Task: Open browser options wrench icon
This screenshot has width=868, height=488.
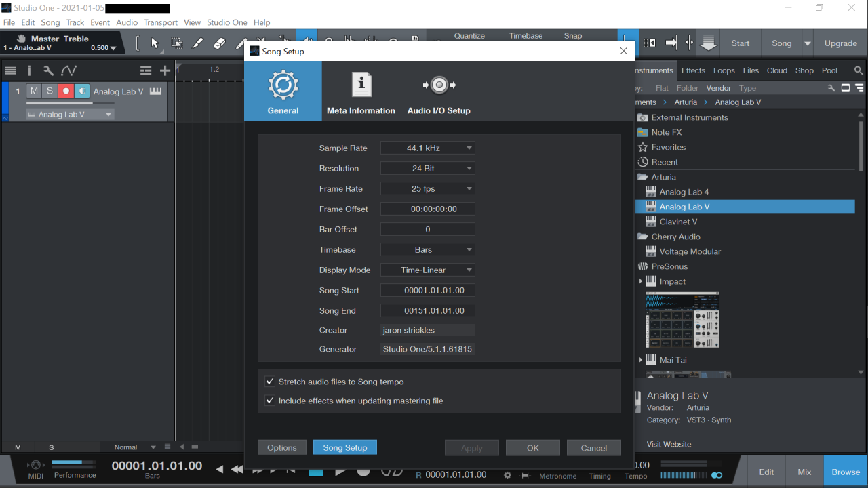Action: [x=831, y=88]
